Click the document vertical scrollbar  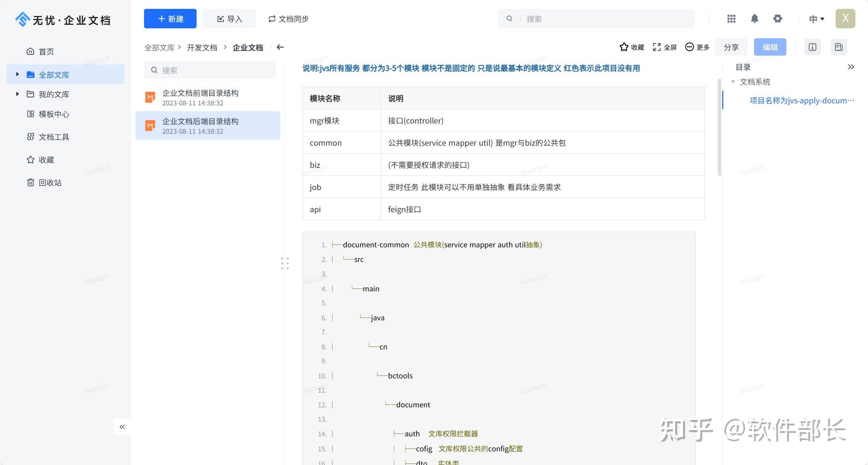(x=719, y=127)
